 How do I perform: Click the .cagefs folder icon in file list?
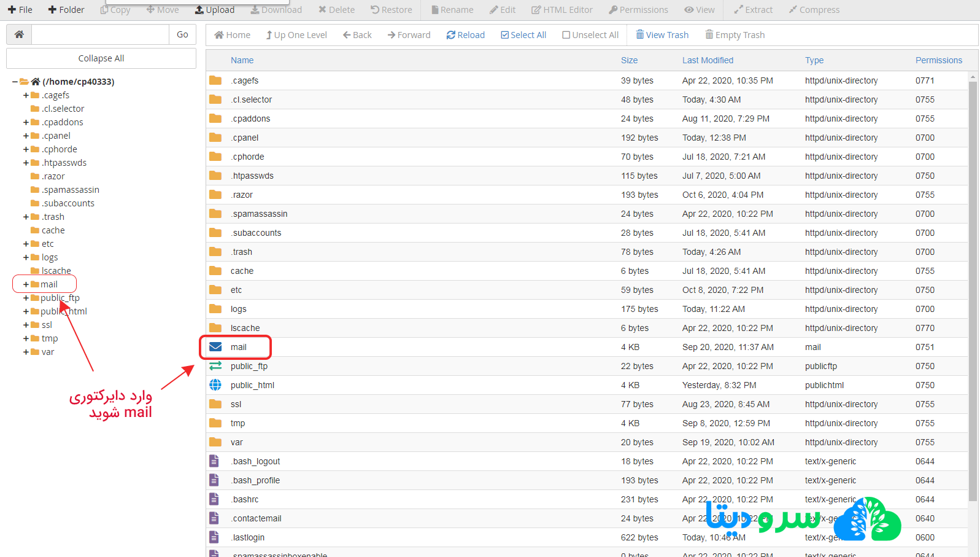tap(215, 80)
